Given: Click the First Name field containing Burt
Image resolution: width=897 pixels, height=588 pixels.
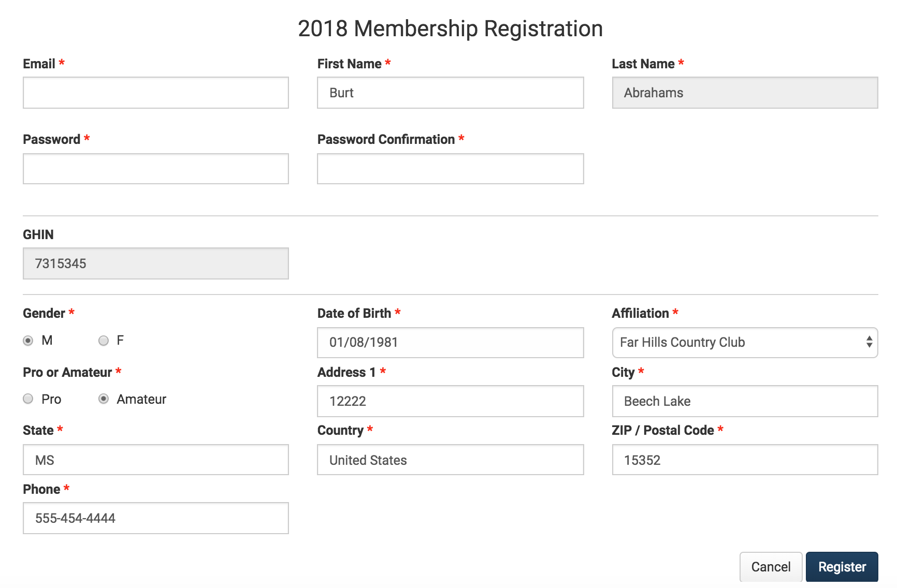Looking at the screenshot, I should (450, 93).
